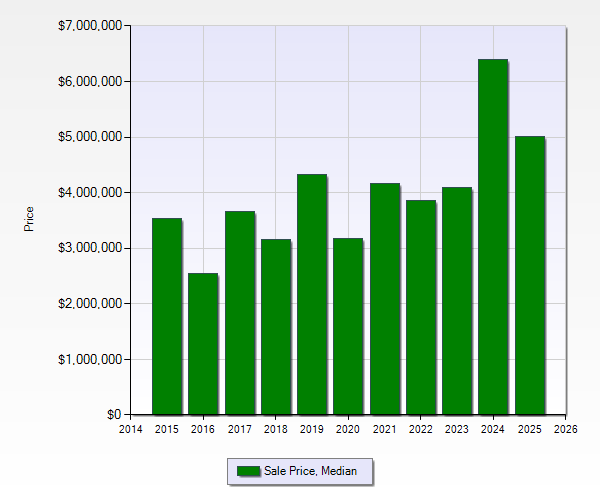Image resolution: width=600 pixels, height=500 pixels.
Task: Click the green legend color swatch
Action: point(248,470)
